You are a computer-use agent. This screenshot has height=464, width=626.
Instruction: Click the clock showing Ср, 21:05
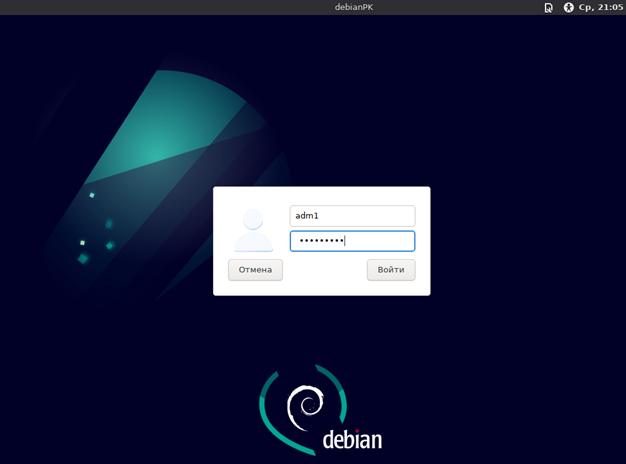tap(600, 7)
